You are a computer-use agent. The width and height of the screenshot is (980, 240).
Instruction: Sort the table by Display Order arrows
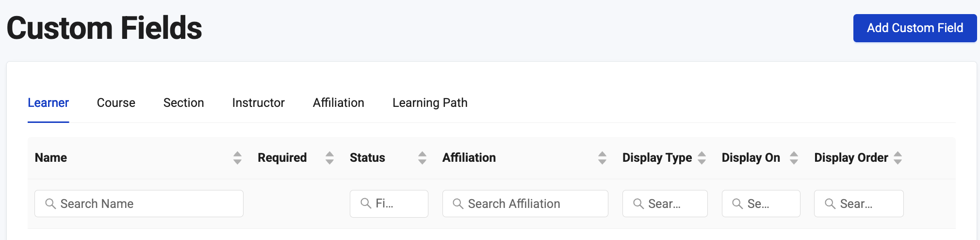click(x=898, y=158)
